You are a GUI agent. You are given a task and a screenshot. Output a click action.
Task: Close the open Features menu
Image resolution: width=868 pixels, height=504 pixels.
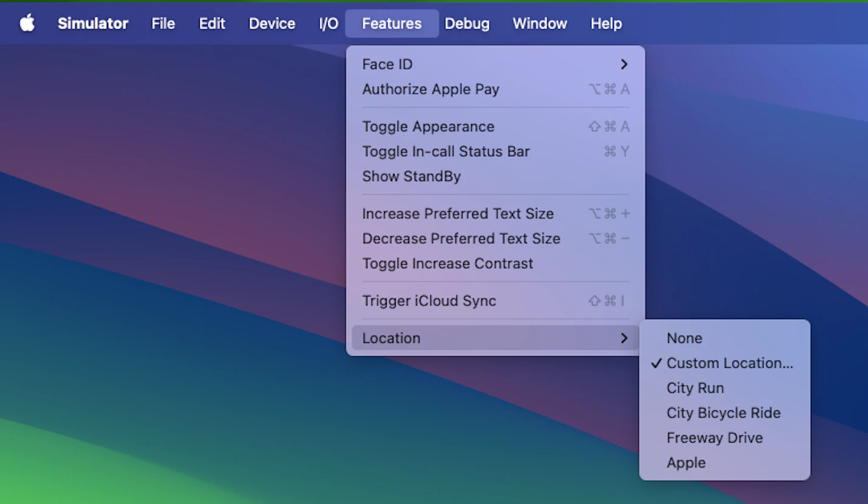point(392,23)
